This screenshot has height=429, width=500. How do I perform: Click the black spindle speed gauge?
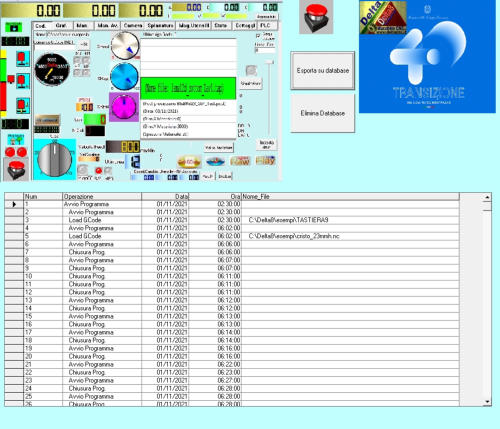click(x=52, y=69)
